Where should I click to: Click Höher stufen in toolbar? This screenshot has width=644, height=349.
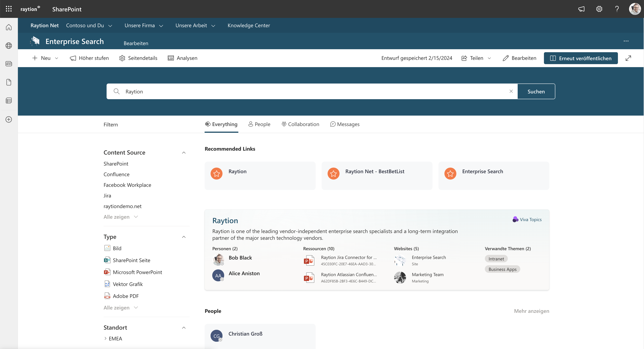point(89,58)
